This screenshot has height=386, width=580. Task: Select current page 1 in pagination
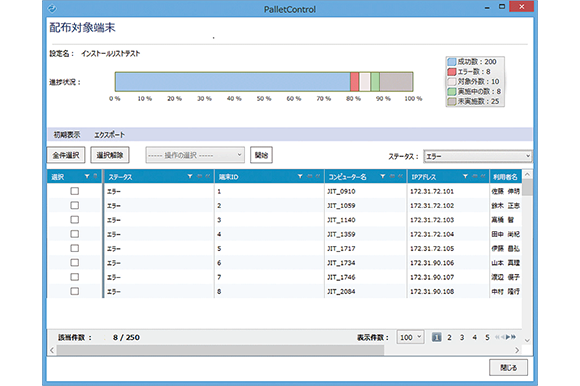436,337
